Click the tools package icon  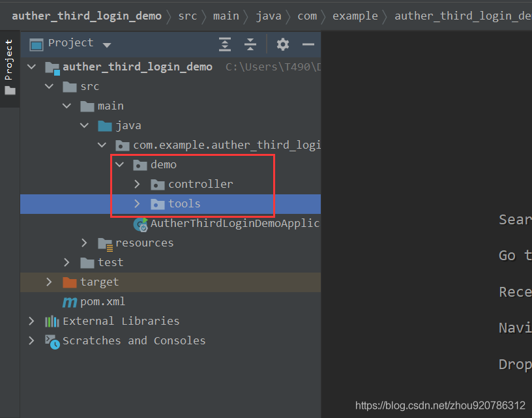[x=157, y=204]
